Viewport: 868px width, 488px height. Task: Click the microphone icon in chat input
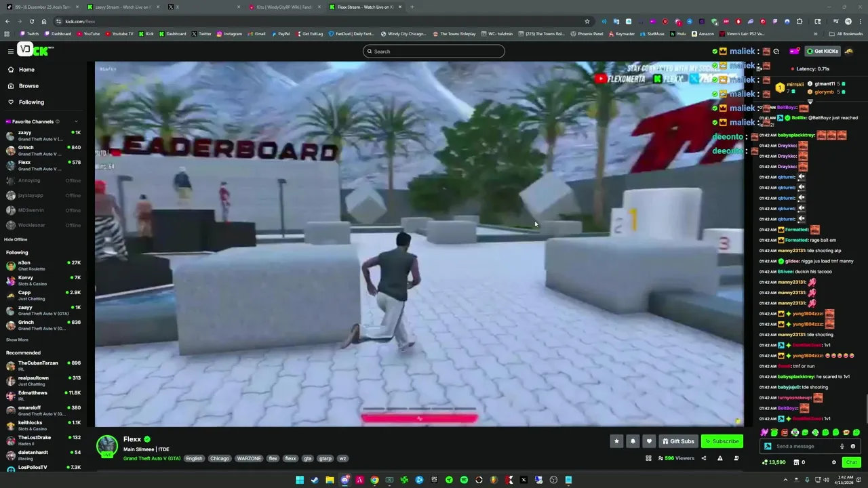click(x=842, y=447)
